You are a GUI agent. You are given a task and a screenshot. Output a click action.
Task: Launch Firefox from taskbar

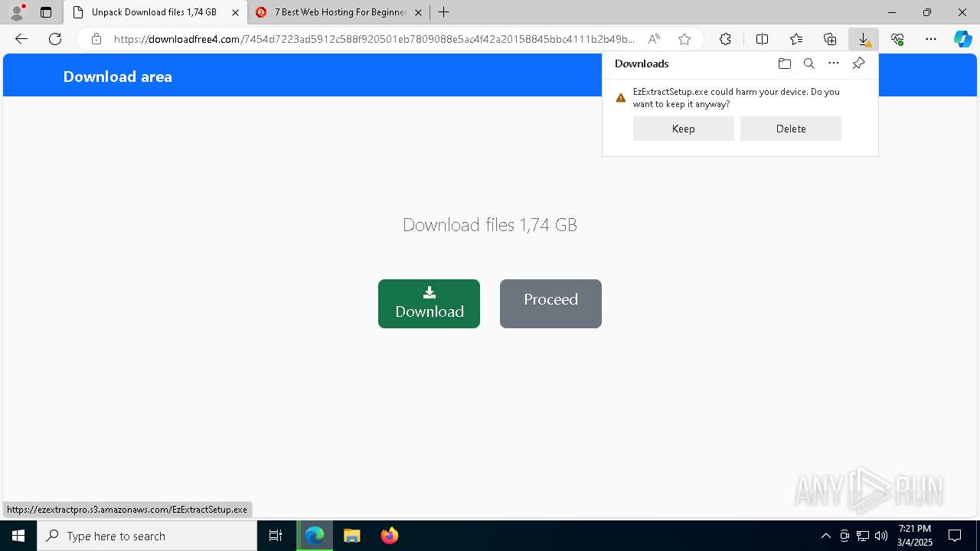point(390,536)
